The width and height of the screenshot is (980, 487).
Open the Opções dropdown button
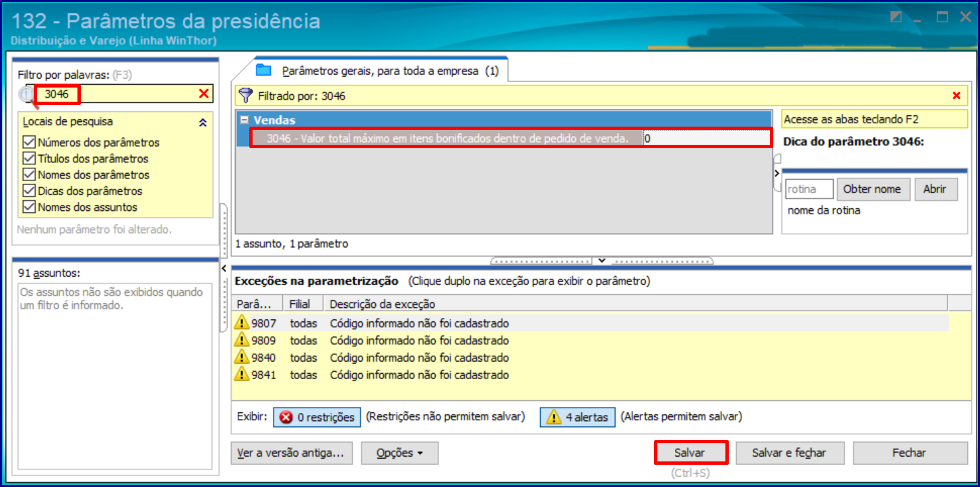pyautogui.click(x=399, y=453)
